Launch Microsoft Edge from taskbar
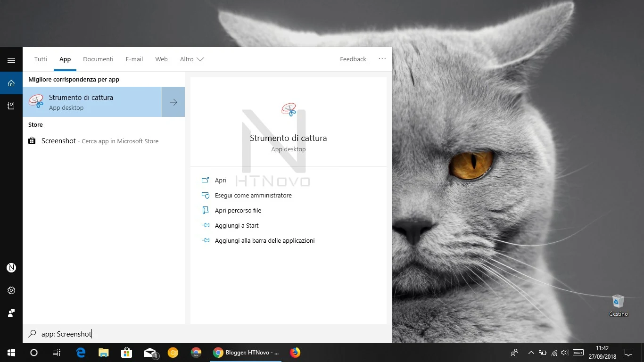644x362 pixels. pos(81,353)
